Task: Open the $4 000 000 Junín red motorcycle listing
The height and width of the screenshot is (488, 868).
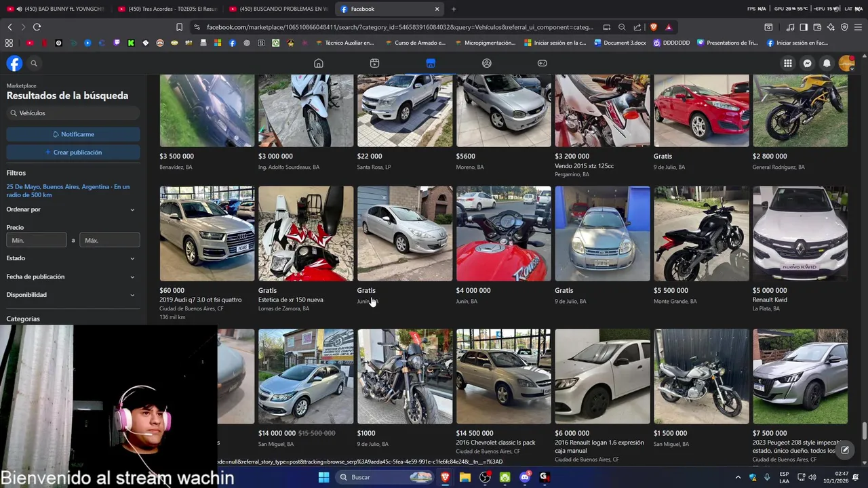Action: [x=504, y=233]
